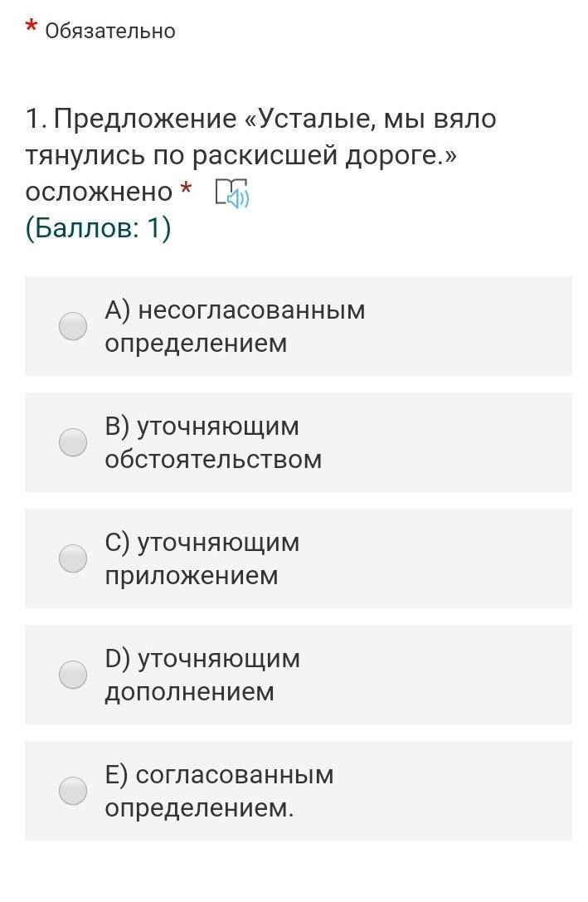
Task: Click the question text 'тянулись по раскисшей дороге.'
Action: (241, 156)
